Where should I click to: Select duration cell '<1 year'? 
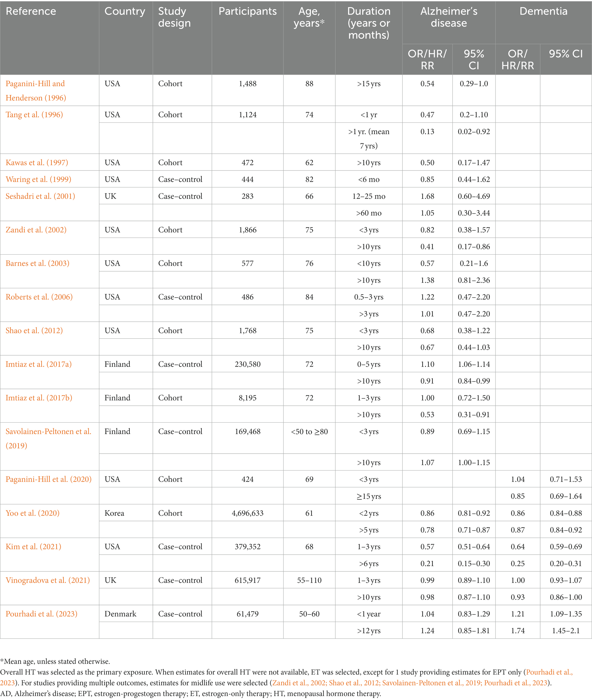pos(369,614)
